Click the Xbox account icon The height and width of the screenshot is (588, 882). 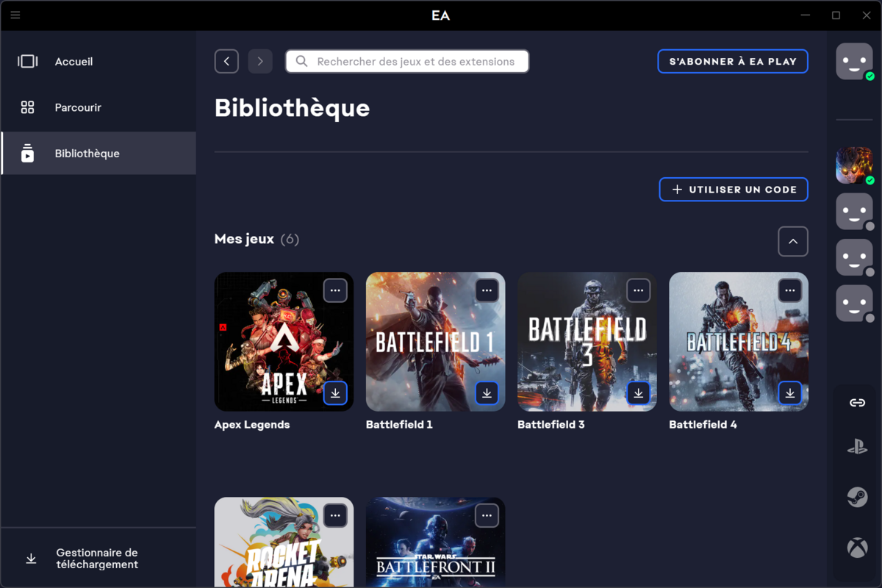click(x=857, y=548)
